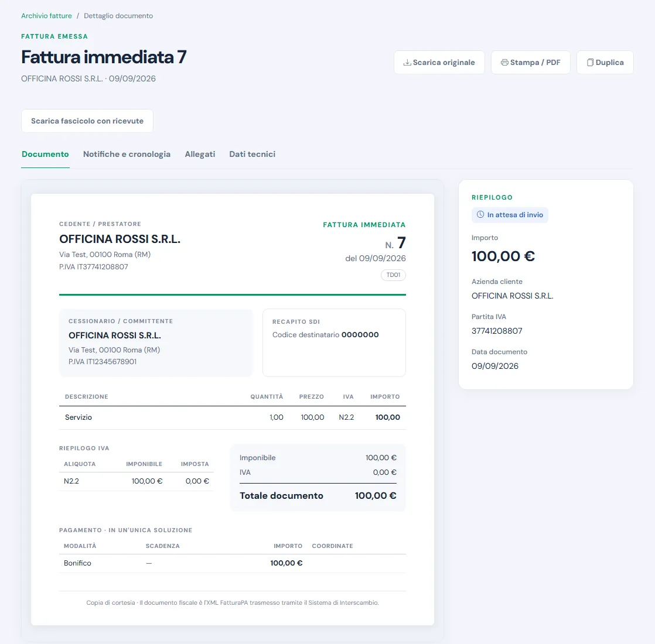Click the Totale documento amount
Screen dimensions: 655x644
point(376,496)
